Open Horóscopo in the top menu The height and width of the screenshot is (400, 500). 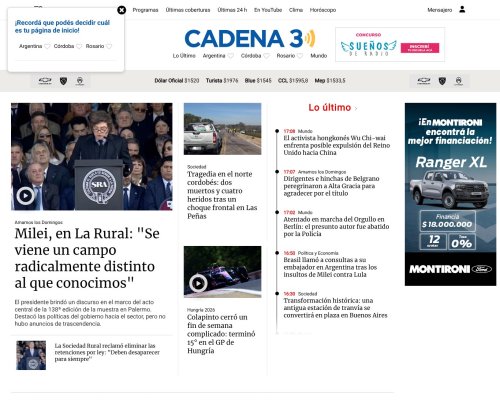point(323,10)
